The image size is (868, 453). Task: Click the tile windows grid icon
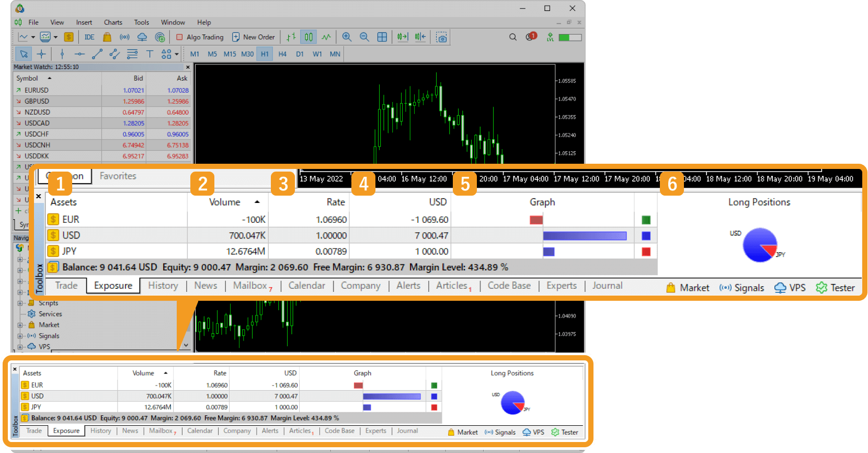point(382,37)
